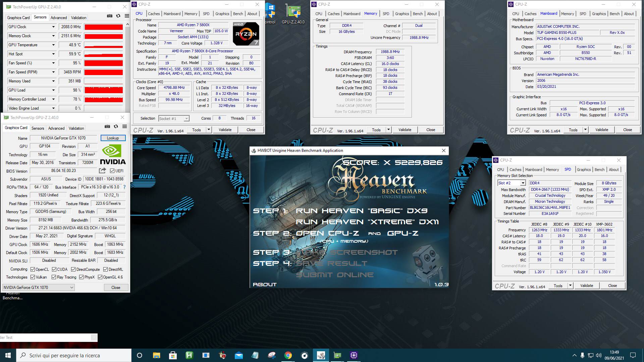This screenshot has width=644, height=362.
Task: Toggle the Ray Tracing checkbox
Action: click(x=54, y=277)
